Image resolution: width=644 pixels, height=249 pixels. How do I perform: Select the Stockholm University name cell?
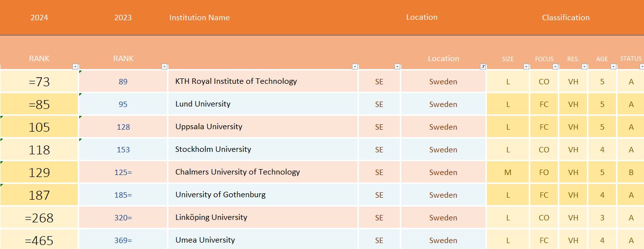pyautogui.click(x=213, y=149)
